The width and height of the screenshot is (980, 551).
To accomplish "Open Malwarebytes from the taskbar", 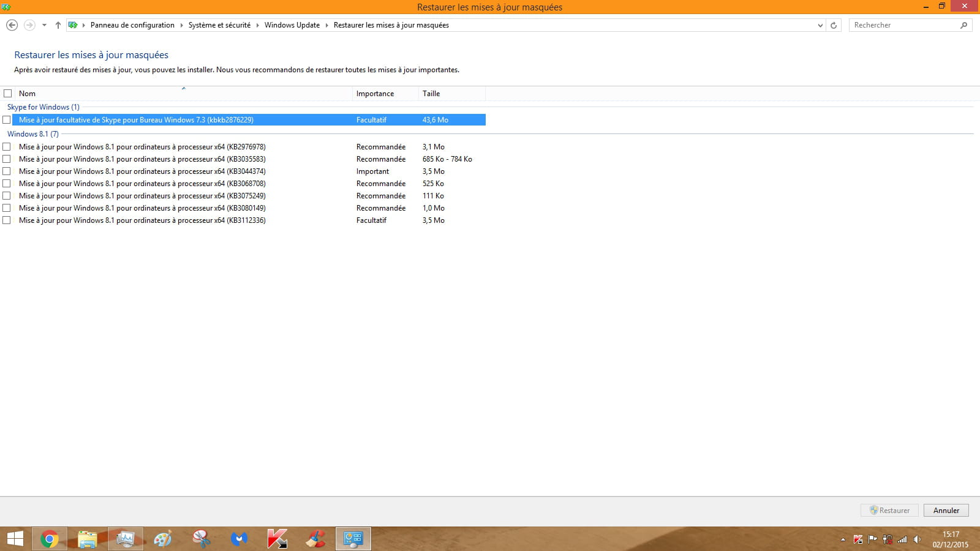I will point(239,539).
